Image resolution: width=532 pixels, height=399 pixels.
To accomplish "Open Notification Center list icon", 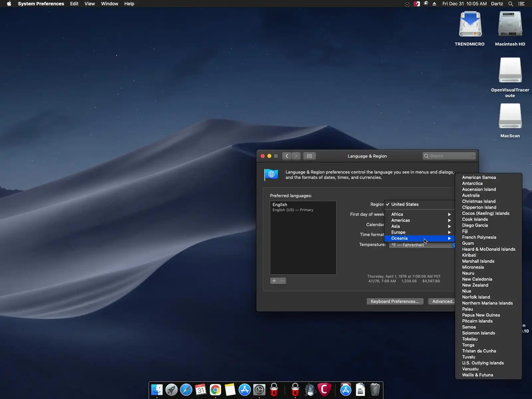I will click(521, 4).
